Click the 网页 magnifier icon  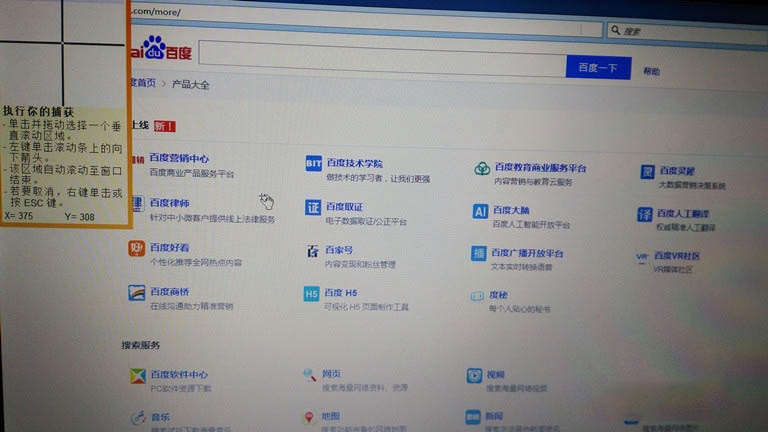[309, 375]
